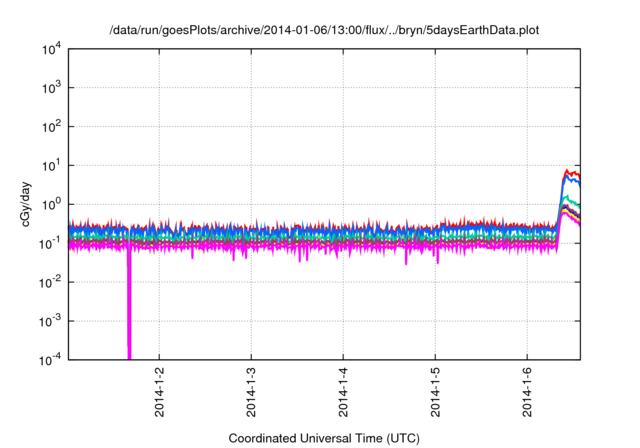Click the Coordinated Universal Time (UTC) label

point(324,438)
